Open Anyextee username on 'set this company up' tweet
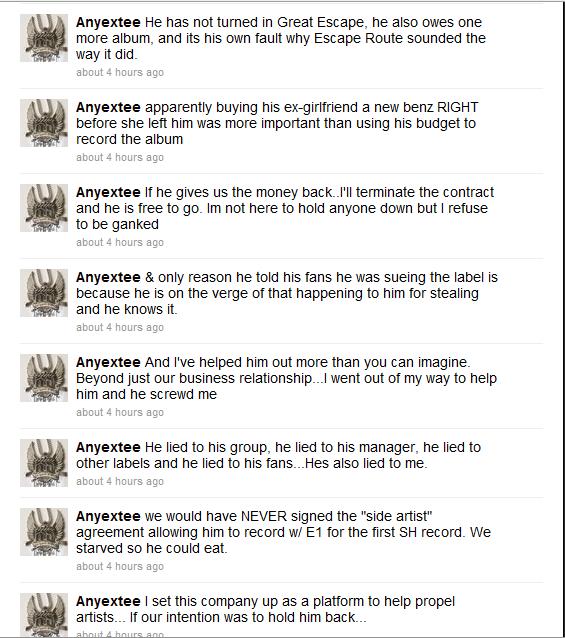This screenshot has height=638, width=565. [x=108, y=601]
